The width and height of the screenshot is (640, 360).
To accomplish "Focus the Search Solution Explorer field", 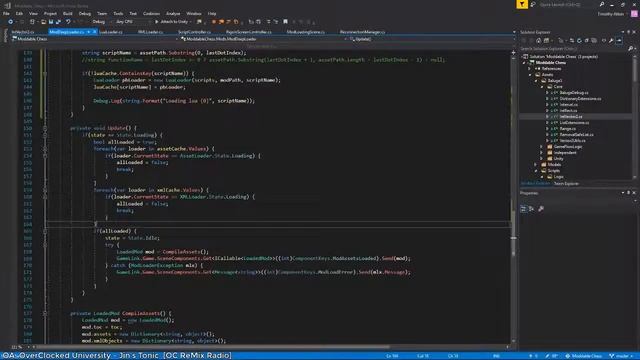I will point(573,49).
